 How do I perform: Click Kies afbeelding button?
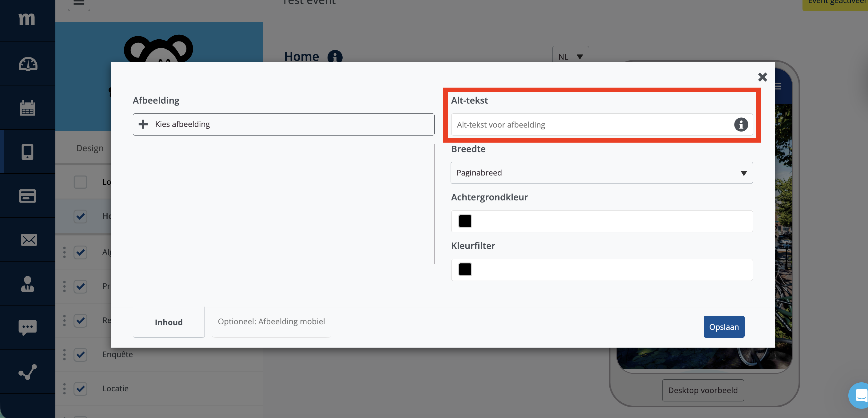[283, 124]
